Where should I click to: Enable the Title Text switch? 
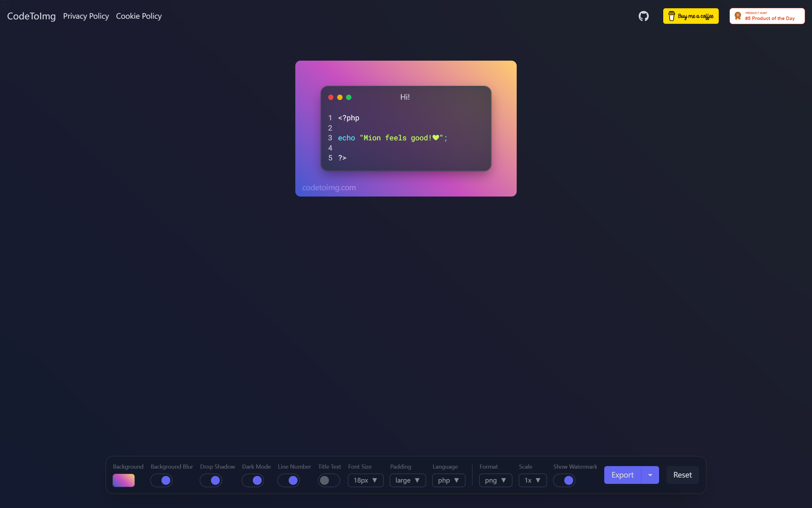point(329,480)
